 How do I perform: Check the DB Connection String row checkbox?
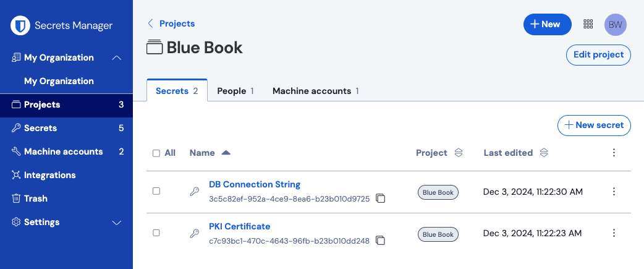click(156, 192)
